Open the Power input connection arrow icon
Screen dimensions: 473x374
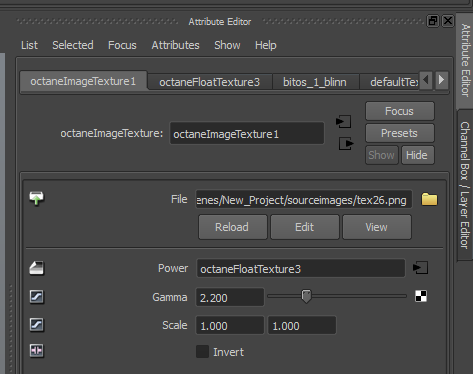(x=420, y=268)
